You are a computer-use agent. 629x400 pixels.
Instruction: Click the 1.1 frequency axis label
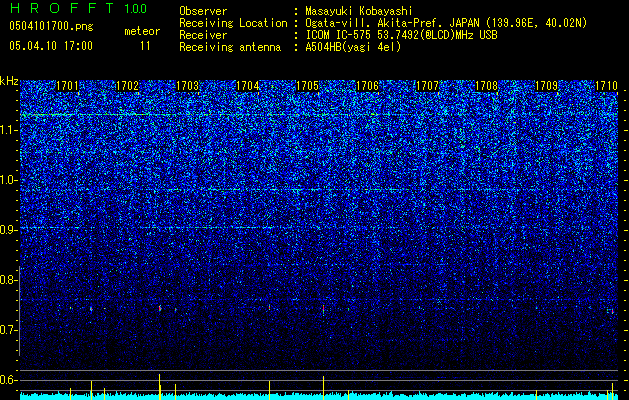9,130
